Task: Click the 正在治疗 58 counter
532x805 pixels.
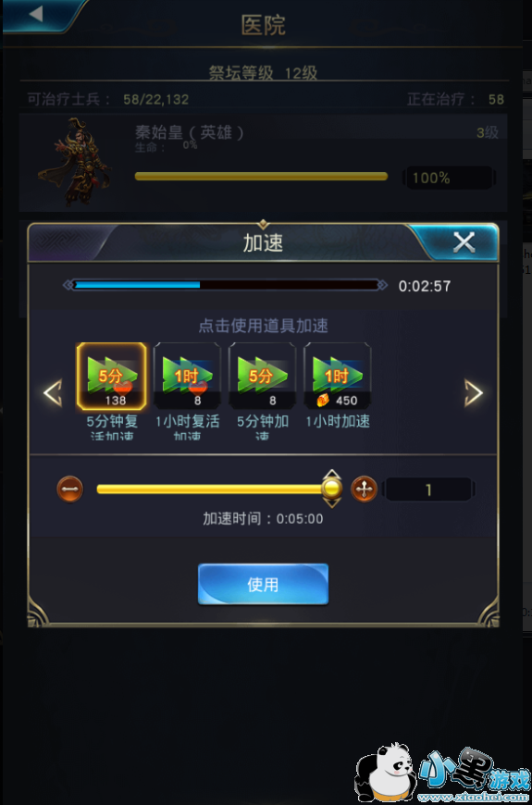Action: coord(455,99)
